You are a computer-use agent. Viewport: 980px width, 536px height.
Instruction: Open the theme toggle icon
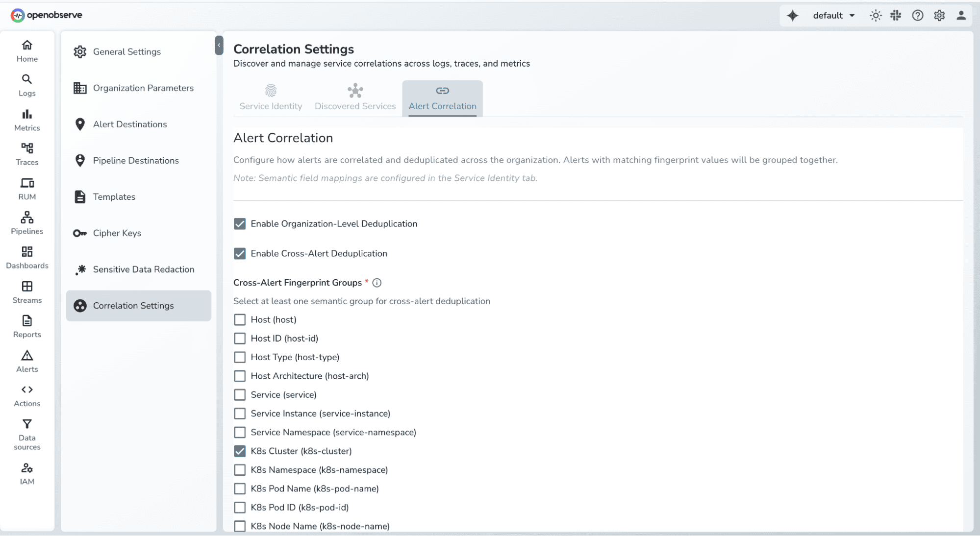pos(875,15)
